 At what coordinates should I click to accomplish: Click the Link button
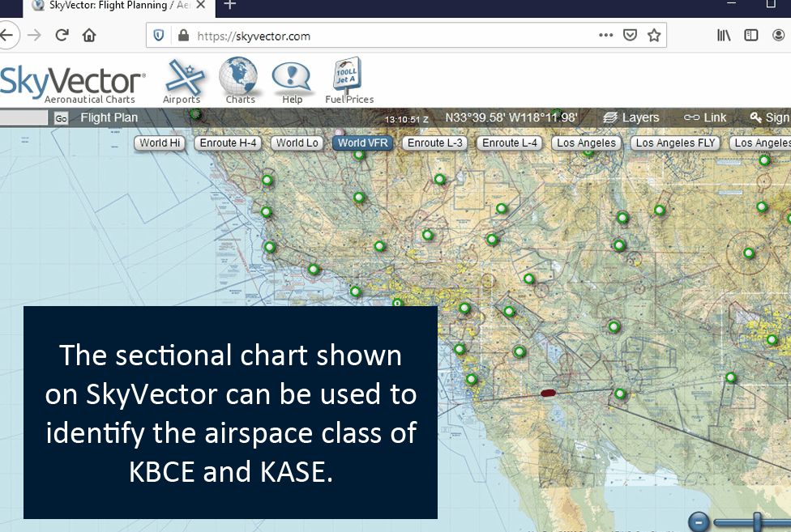tap(705, 118)
